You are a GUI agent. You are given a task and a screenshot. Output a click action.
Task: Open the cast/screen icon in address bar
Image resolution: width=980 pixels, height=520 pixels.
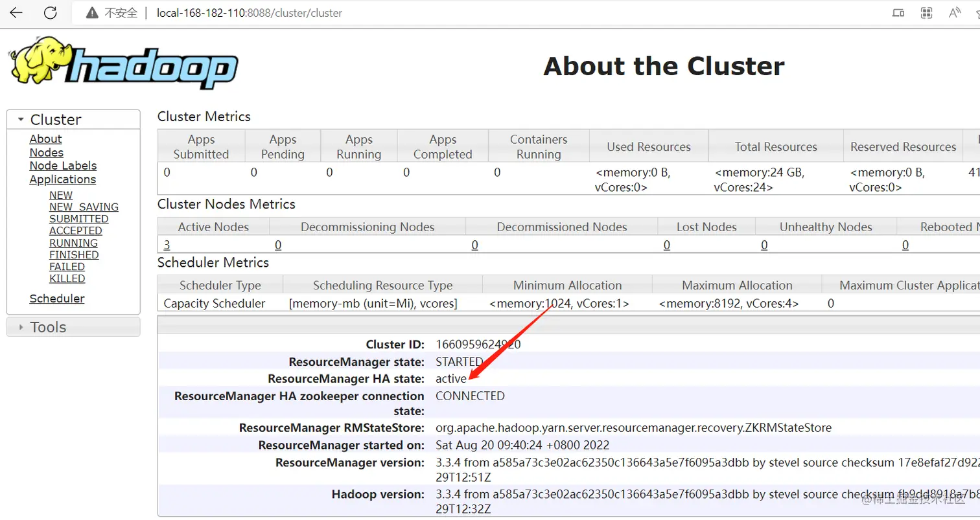[x=898, y=12]
